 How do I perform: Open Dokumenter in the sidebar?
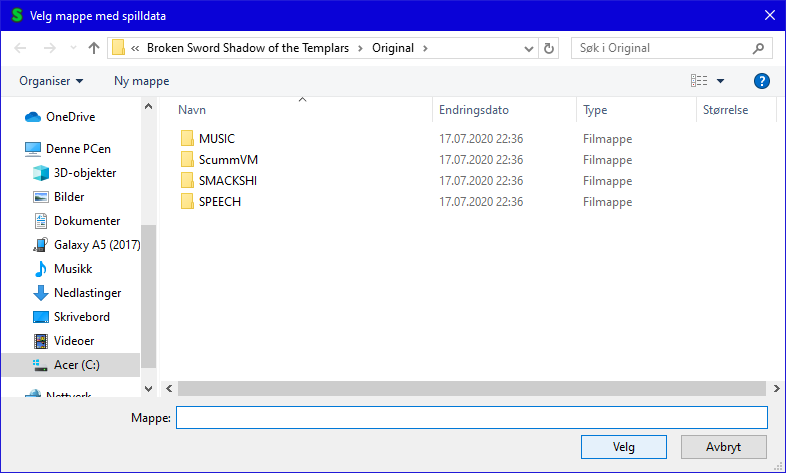[x=76, y=221]
